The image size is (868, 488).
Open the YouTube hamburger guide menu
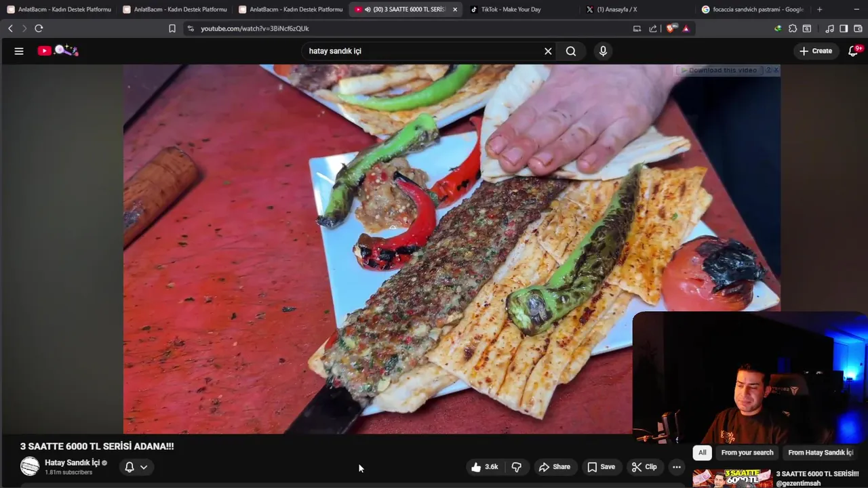pyautogui.click(x=19, y=51)
